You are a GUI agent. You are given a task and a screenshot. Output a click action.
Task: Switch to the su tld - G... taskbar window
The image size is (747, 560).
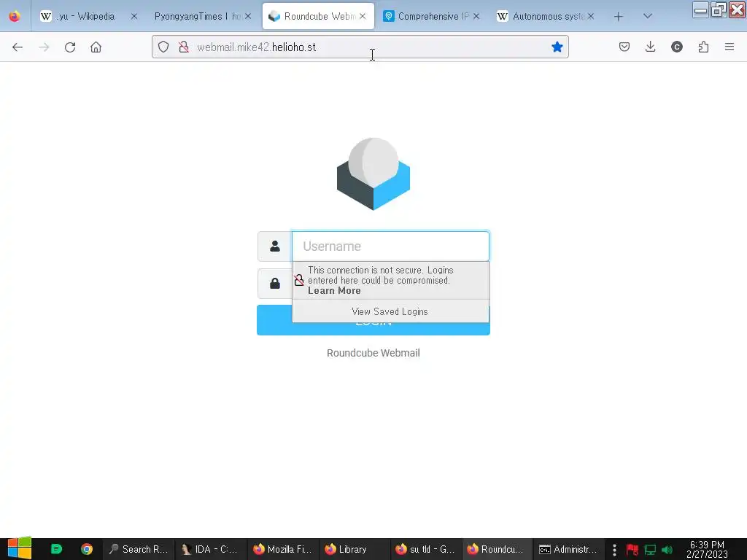tap(425, 549)
